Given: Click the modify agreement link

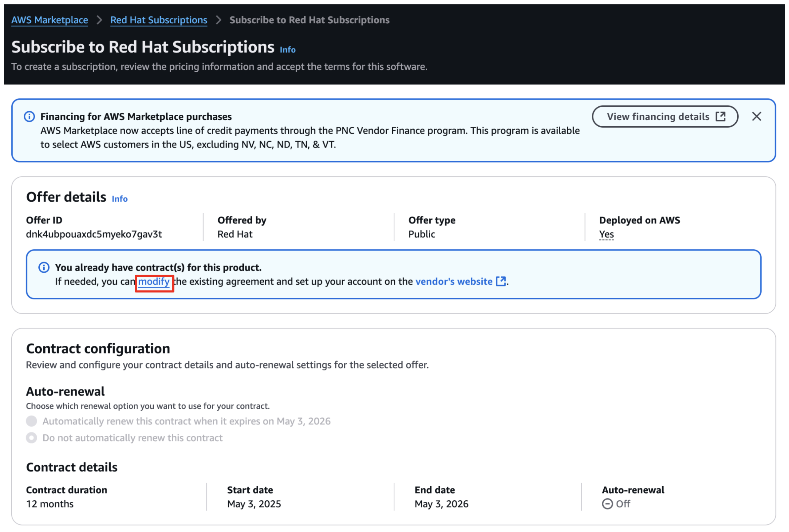Looking at the screenshot, I should pyautogui.click(x=154, y=281).
